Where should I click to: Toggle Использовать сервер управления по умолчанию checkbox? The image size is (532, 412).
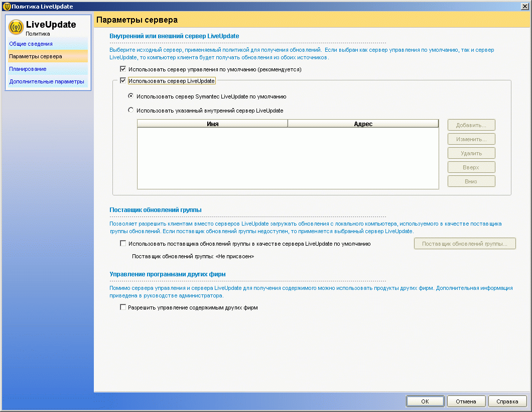(123, 69)
